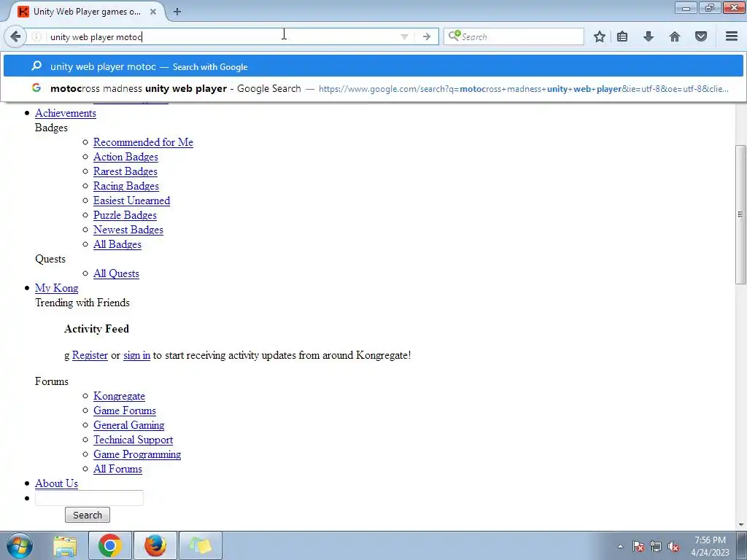Open the All Quests link

point(116,273)
